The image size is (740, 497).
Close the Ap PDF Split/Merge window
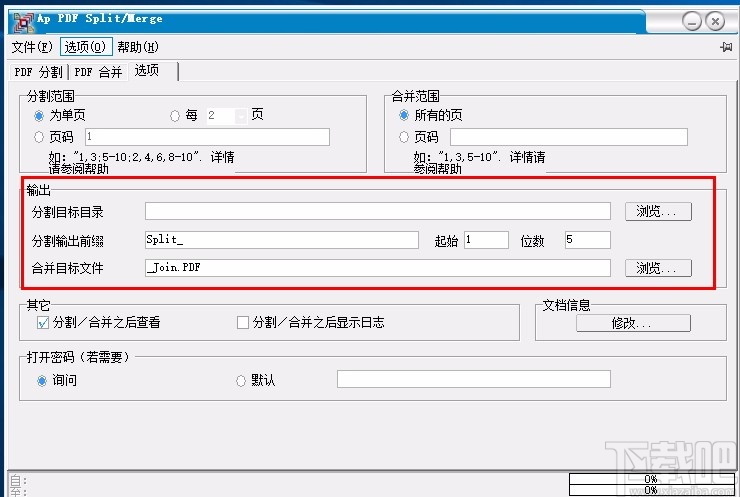[715, 21]
